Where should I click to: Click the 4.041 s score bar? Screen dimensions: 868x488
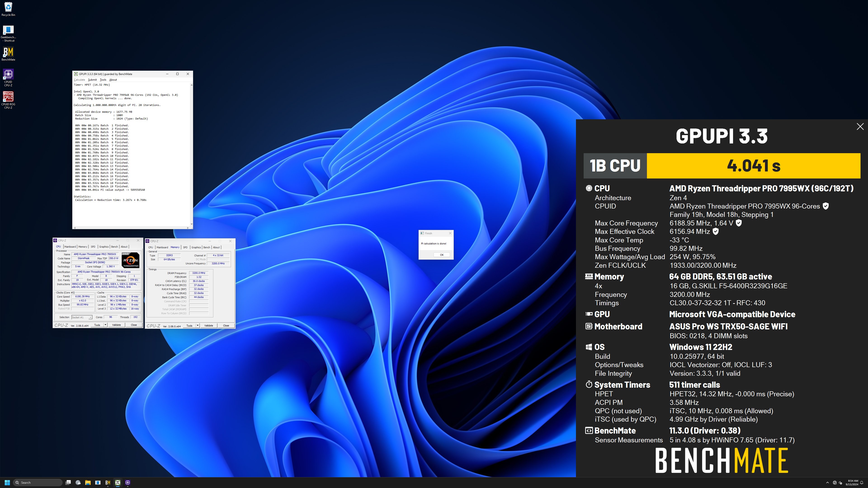tap(753, 166)
